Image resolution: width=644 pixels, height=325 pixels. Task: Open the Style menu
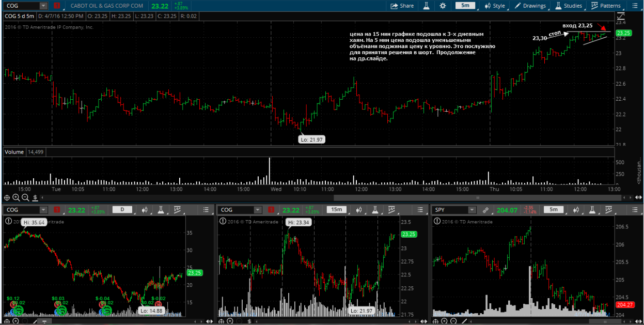[x=495, y=6]
